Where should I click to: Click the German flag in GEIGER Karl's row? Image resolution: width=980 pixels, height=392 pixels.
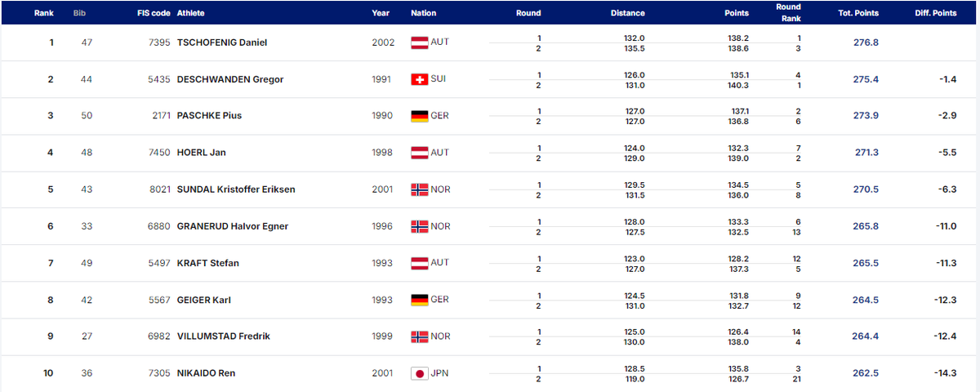(x=419, y=300)
